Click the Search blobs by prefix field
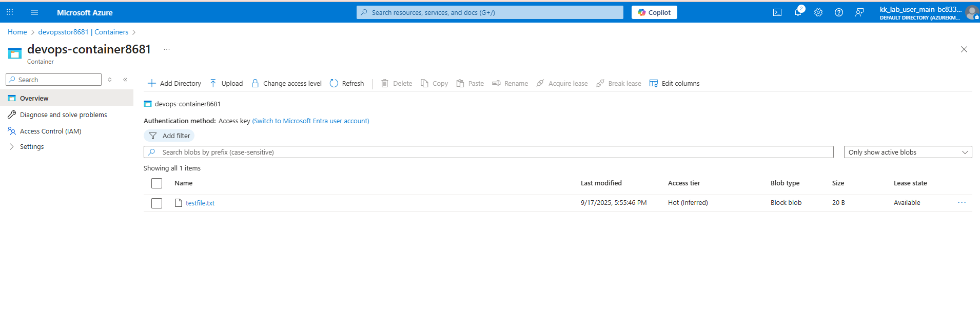 click(488, 152)
